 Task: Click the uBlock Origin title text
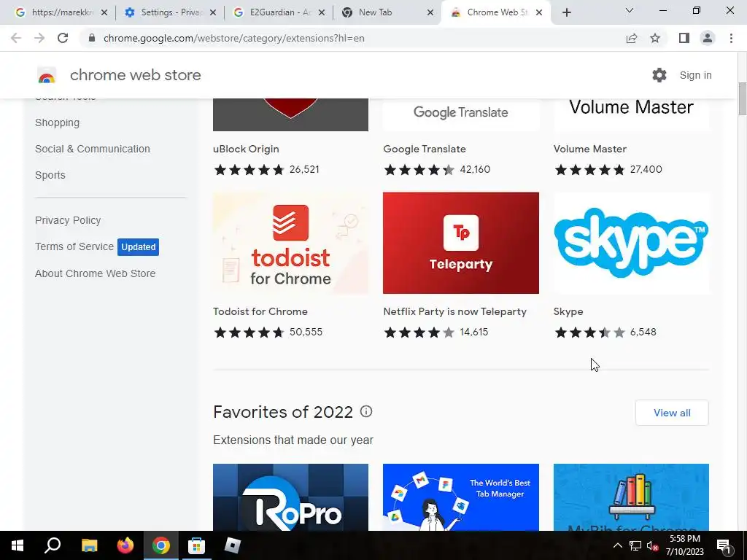pos(246,149)
